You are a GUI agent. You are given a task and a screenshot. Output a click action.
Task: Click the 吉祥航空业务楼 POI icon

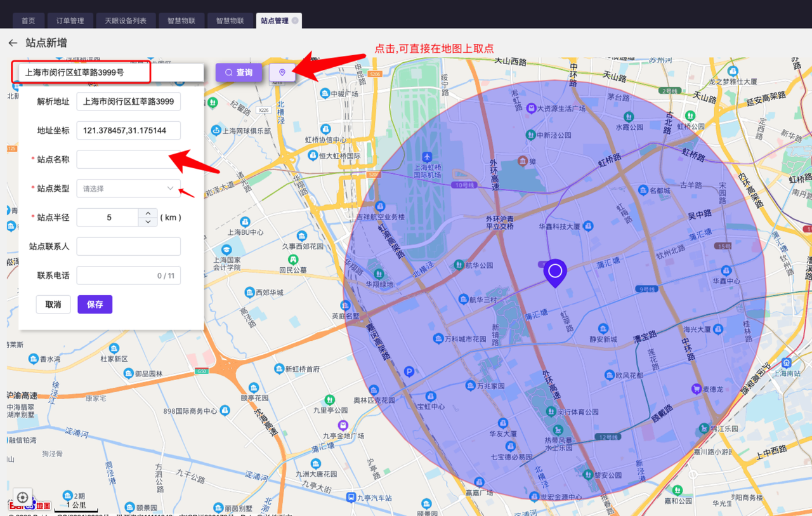tap(380, 206)
